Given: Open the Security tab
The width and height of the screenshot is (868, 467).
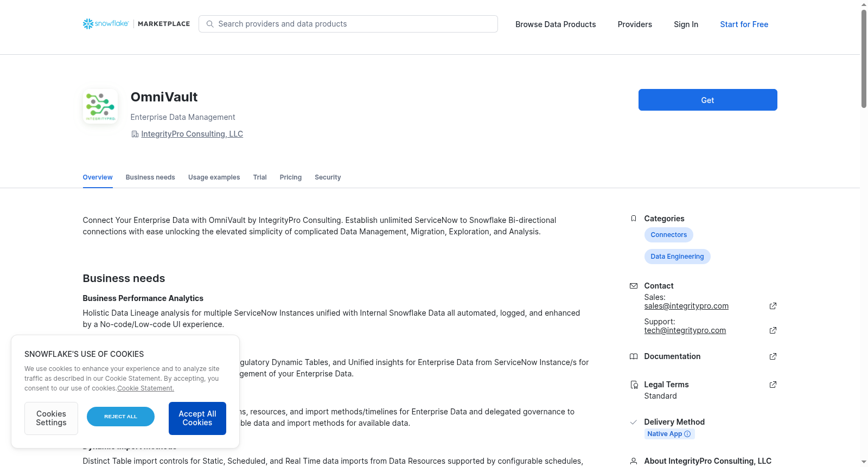Looking at the screenshot, I should tap(328, 177).
